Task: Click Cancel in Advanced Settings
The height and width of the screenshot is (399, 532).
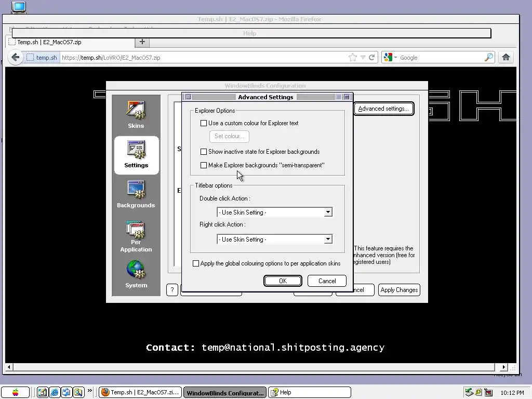Action: pos(327,281)
